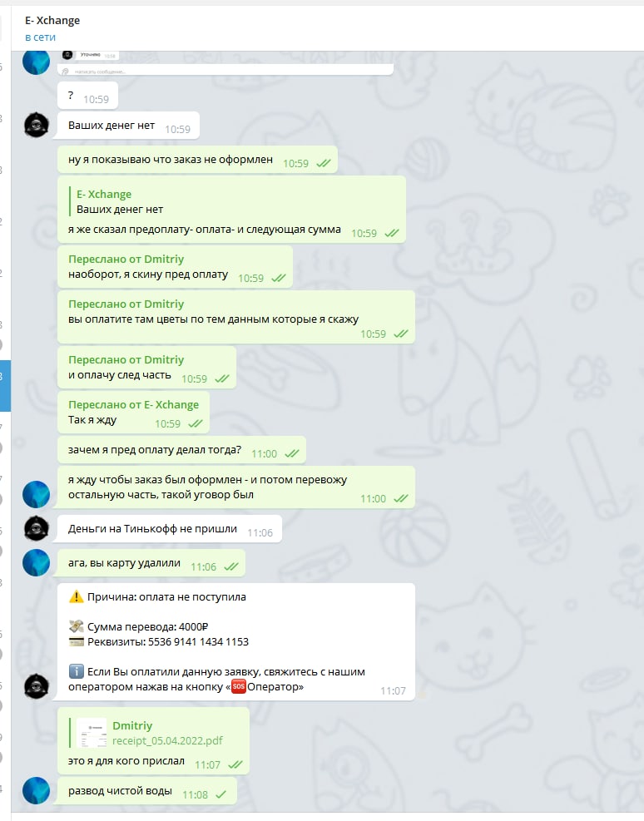Image resolution: width=644 pixels, height=821 pixels.
Task: Click the money icon before "Сумма перевода"
Action: [76, 626]
